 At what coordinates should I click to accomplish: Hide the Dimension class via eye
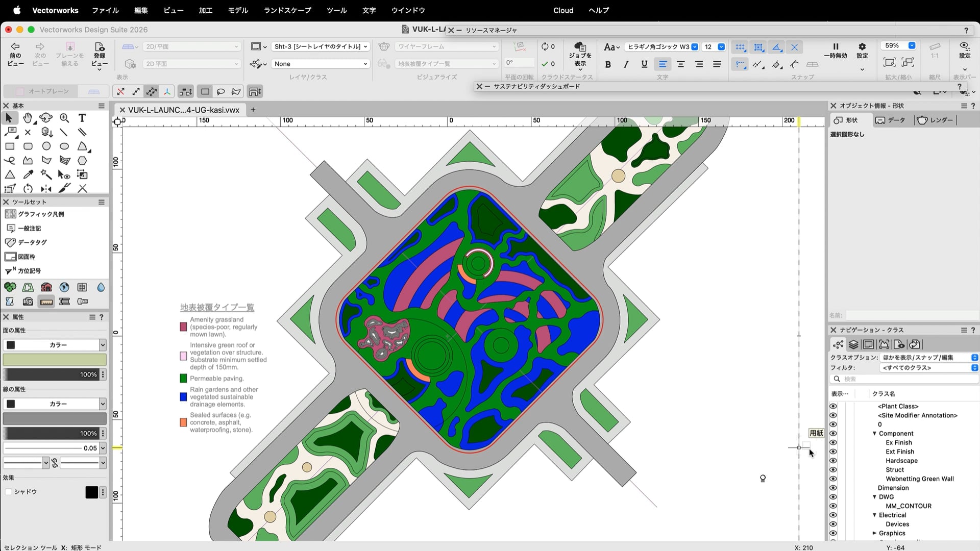click(833, 488)
